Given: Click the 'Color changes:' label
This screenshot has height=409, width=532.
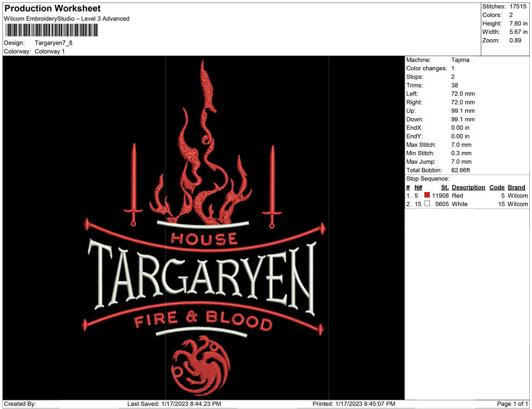Looking at the screenshot, I should (x=427, y=69).
